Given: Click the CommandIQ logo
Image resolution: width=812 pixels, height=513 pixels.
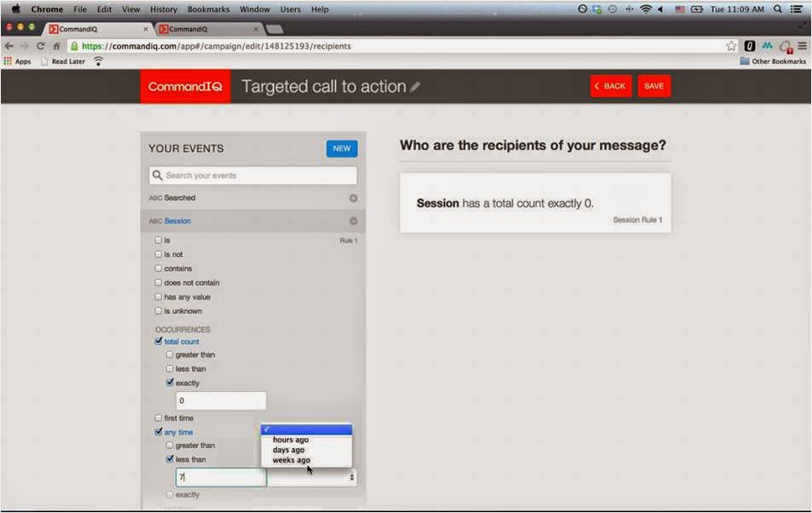Looking at the screenshot, I should (185, 86).
